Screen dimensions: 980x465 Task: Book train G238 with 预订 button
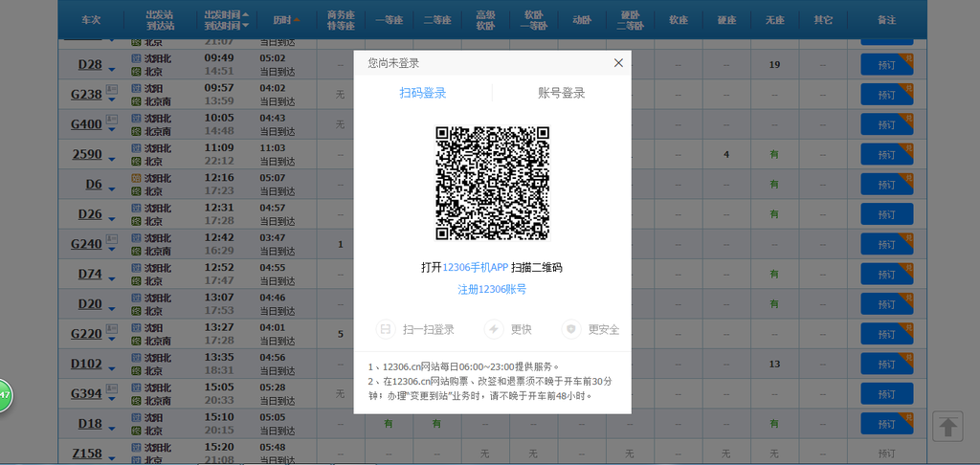pyautogui.click(x=887, y=95)
